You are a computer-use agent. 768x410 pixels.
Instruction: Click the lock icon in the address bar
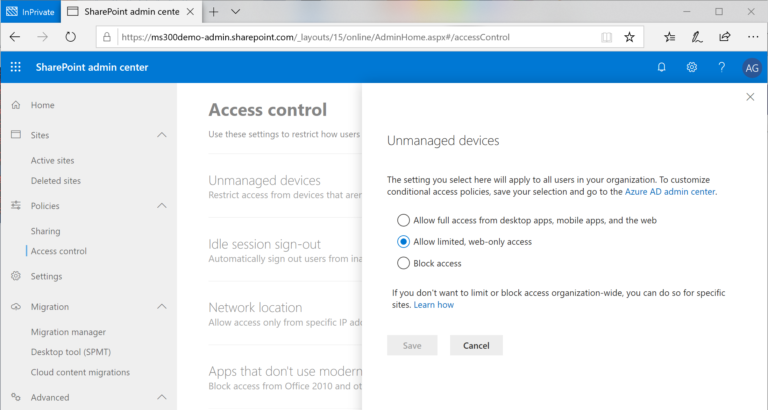point(106,37)
